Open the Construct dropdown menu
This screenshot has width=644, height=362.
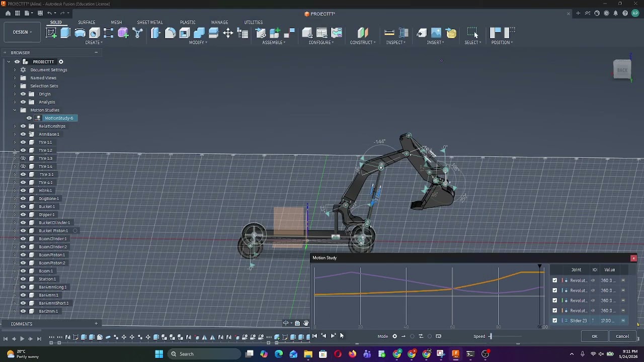pos(363,43)
